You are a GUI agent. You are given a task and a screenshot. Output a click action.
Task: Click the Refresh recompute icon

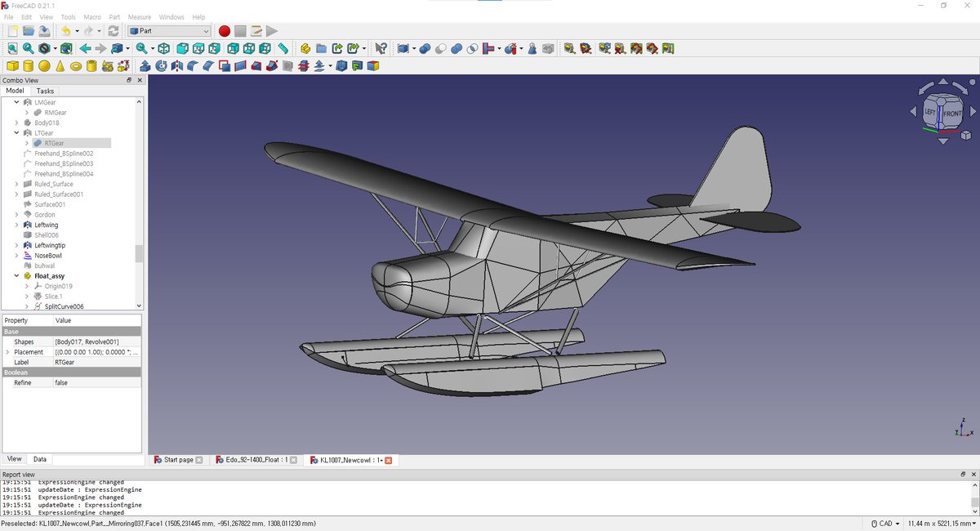[x=114, y=31]
